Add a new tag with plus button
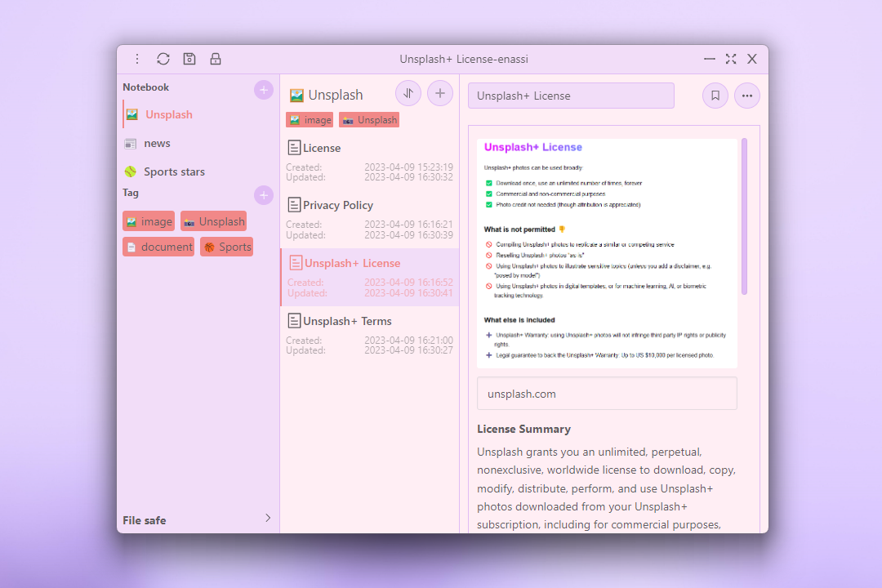The width and height of the screenshot is (882, 588). (263, 195)
